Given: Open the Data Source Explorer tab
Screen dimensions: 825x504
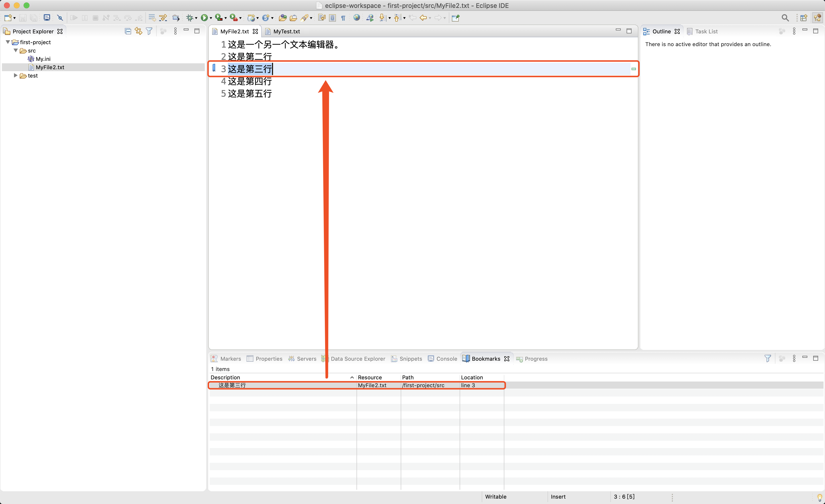Looking at the screenshot, I should 354,358.
